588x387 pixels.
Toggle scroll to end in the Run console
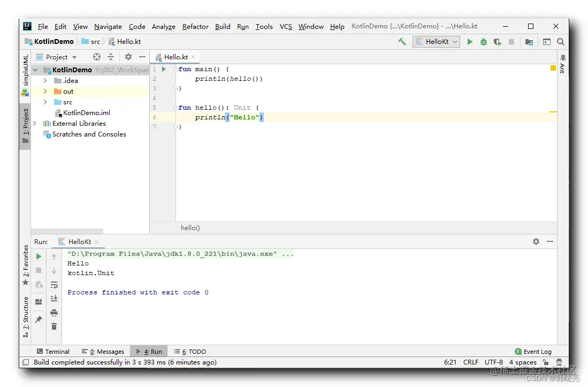click(x=54, y=299)
